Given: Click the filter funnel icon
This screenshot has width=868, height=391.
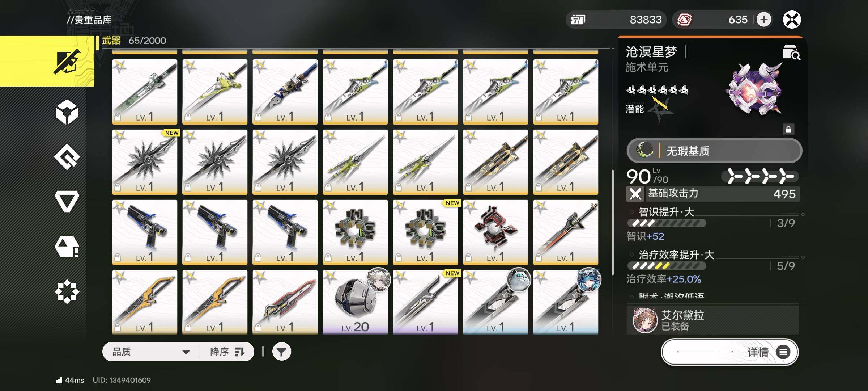Looking at the screenshot, I should pyautogui.click(x=281, y=352).
